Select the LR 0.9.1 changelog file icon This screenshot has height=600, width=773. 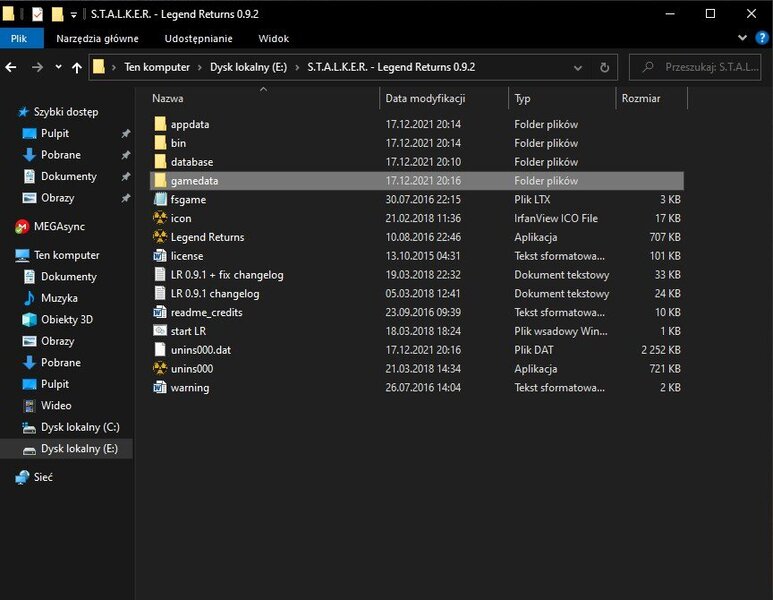click(160, 293)
